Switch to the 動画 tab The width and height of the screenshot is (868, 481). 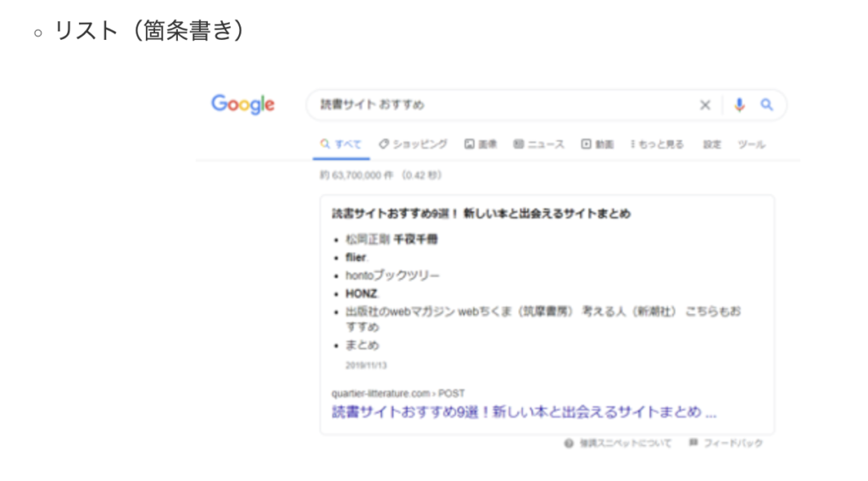tap(598, 144)
